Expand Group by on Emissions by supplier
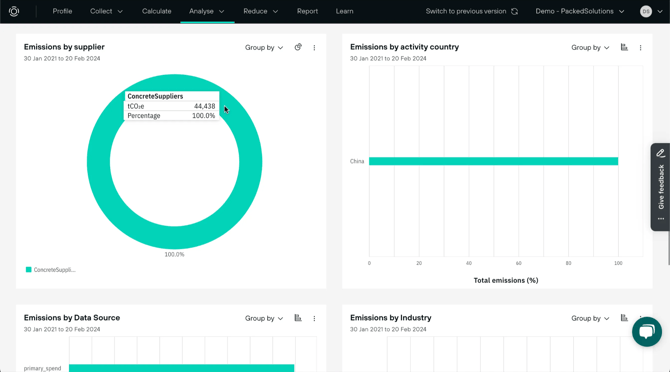Image resolution: width=670 pixels, height=372 pixels. pos(264,48)
